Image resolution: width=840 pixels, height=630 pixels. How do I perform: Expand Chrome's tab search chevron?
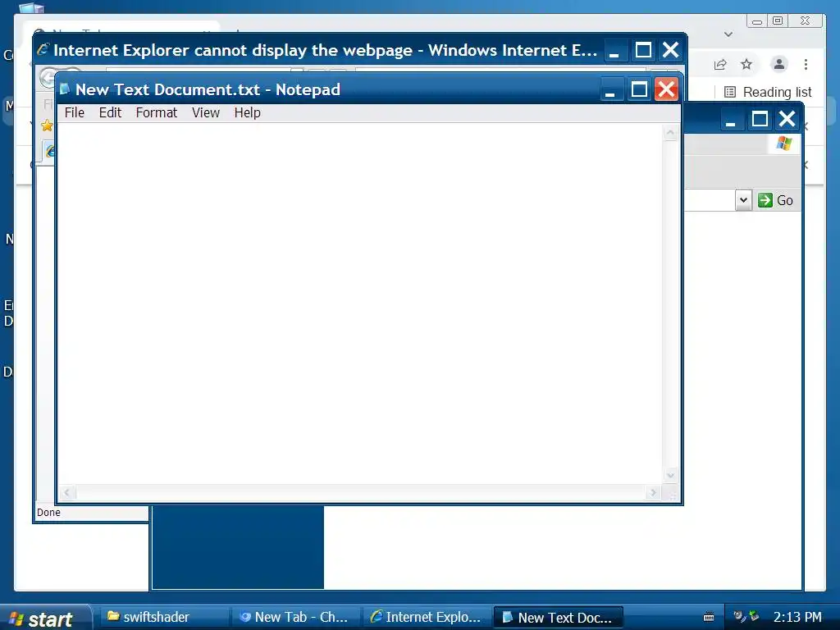coord(728,34)
